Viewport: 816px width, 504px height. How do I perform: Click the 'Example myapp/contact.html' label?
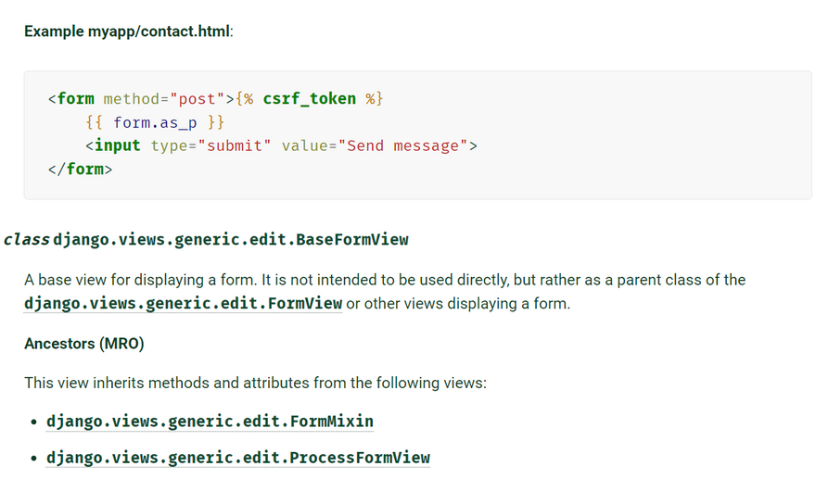128,31
